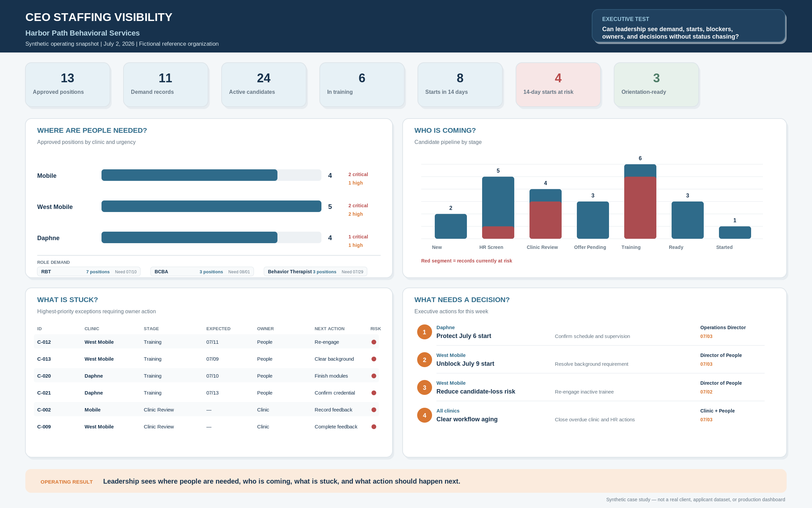
Task: Click the Approved positions card showing 13
Action: pyautogui.click(x=68, y=85)
